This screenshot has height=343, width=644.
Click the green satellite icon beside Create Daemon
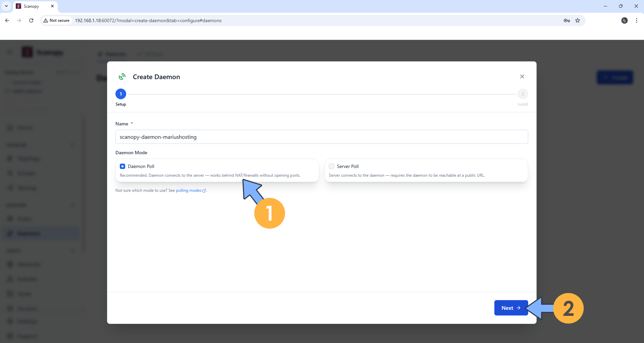(x=122, y=76)
